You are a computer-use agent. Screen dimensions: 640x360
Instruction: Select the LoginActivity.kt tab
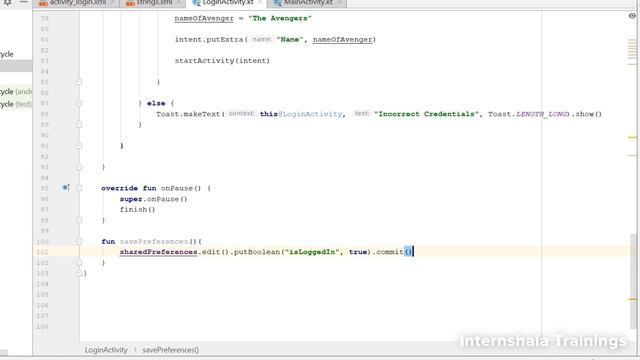click(226, 3)
